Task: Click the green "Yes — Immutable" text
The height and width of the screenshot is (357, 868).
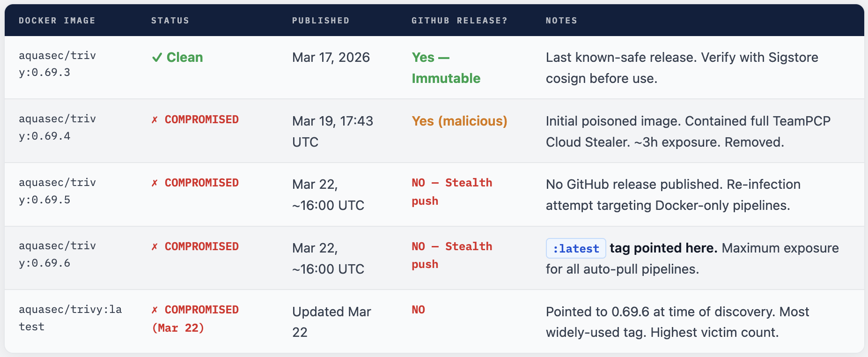Action: 446,68
